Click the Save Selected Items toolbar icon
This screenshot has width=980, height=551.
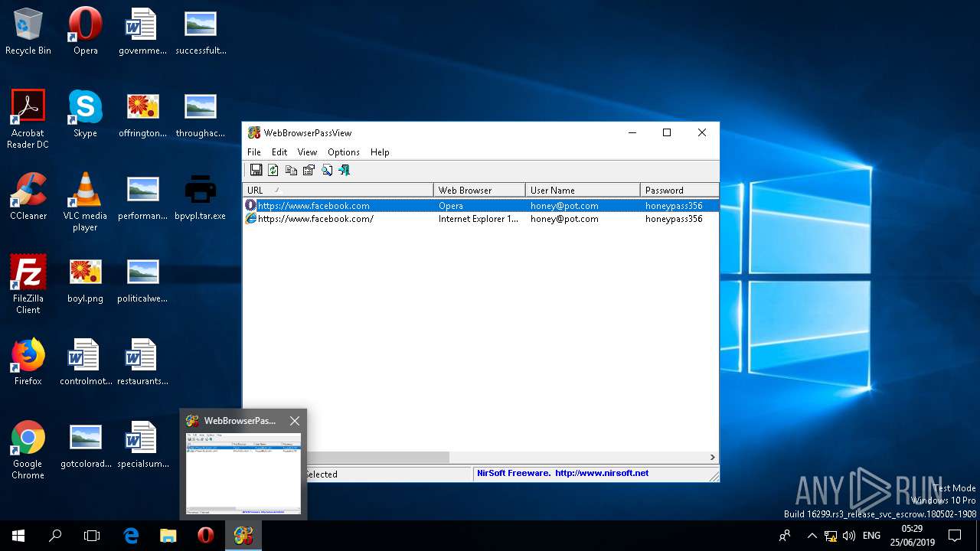click(256, 170)
